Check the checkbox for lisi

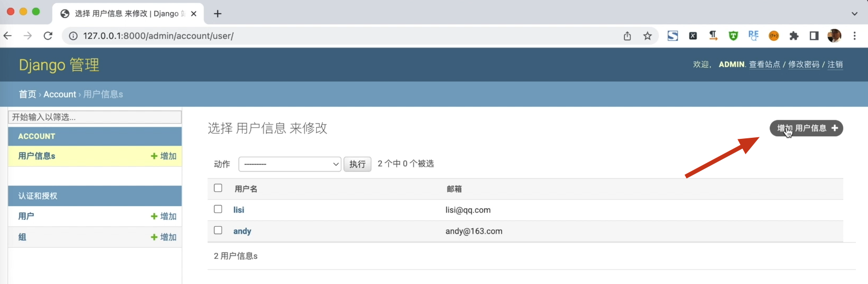coord(218,209)
